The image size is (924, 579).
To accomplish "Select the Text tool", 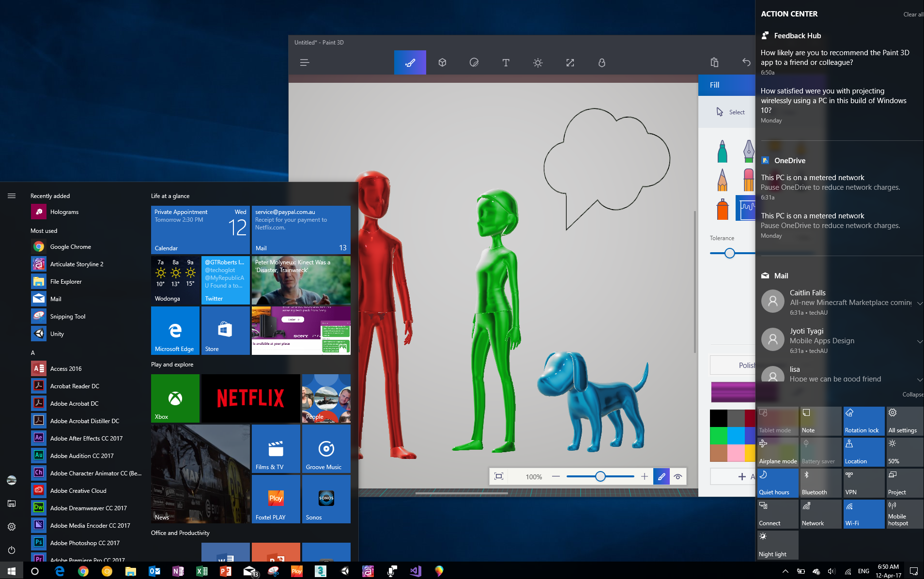I will [x=506, y=62].
